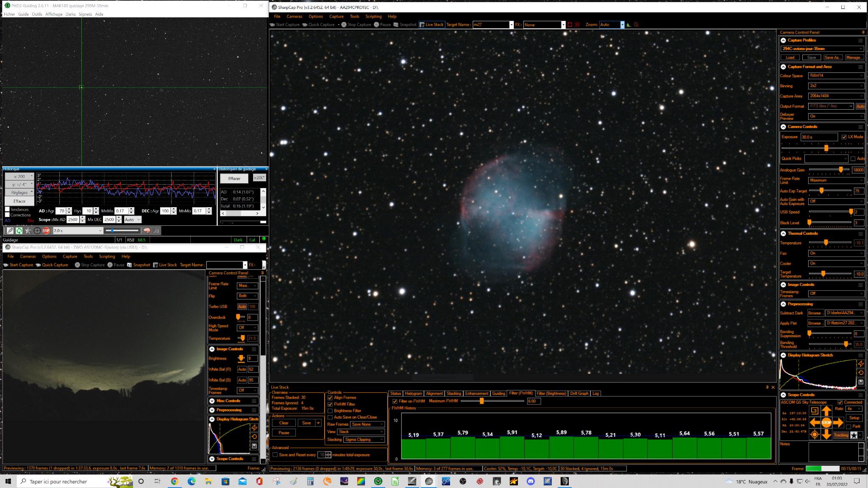The height and width of the screenshot is (488, 868).
Task: Switch to the Histogram tab
Action: tap(413, 394)
